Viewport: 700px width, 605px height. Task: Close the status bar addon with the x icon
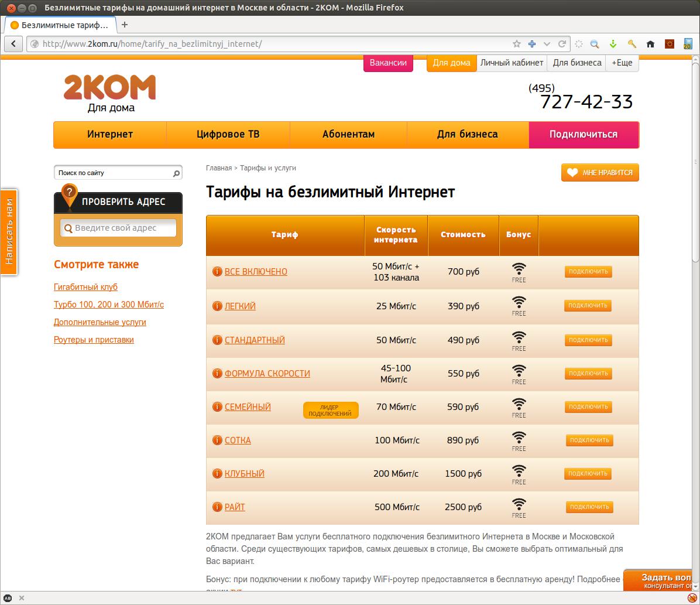point(22,598)
